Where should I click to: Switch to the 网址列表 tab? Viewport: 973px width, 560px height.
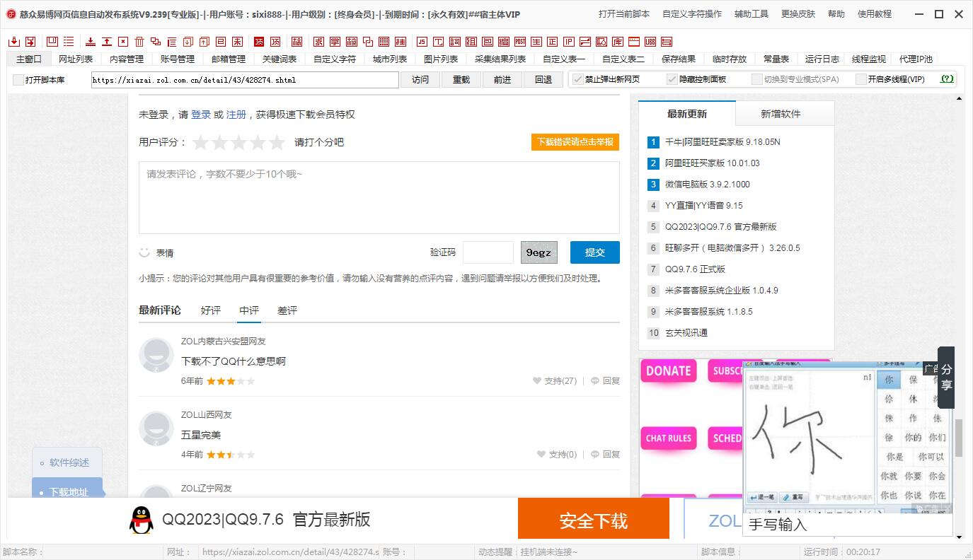(76, 59)
